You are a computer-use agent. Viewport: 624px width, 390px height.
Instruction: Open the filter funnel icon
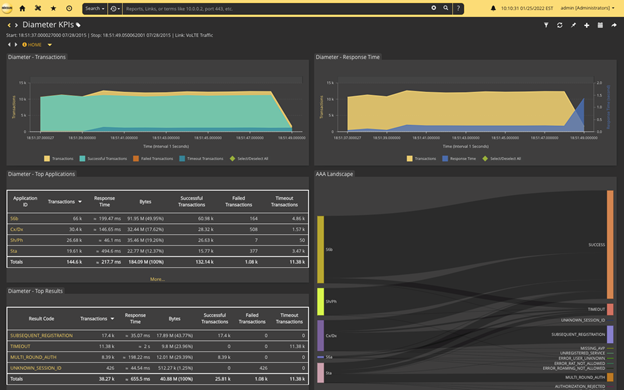click(x=546, y=25)
